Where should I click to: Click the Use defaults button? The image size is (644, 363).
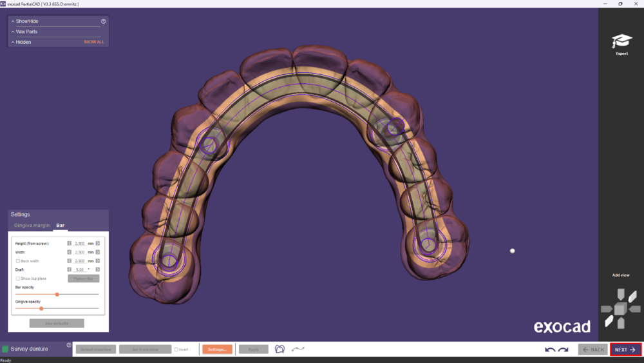[x=57, y=324]
